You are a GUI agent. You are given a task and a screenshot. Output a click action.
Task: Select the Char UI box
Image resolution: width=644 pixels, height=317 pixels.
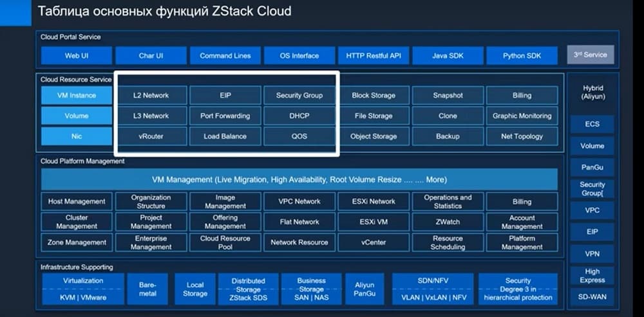click(151, 55)
